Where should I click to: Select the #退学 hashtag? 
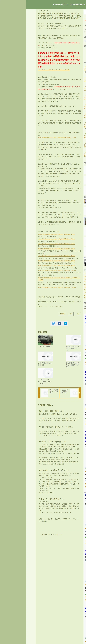click(40, 307)
